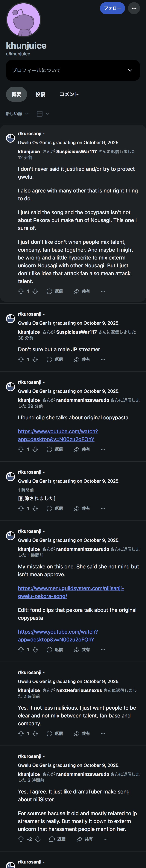Click the フォロー button
Screen dimensions: 146x868
pyautogui.click(x=112, y=8)
